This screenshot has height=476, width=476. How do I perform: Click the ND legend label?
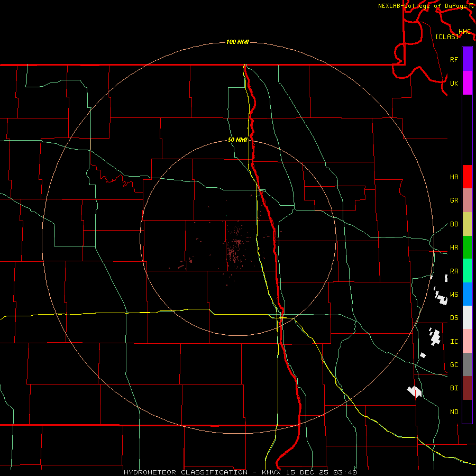point(454,412)
